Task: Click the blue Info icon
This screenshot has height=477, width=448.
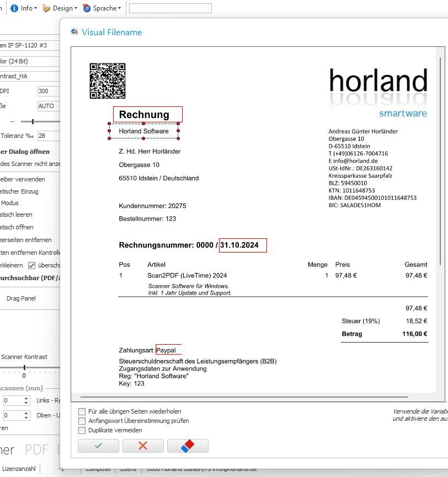Action: (14, 8)
